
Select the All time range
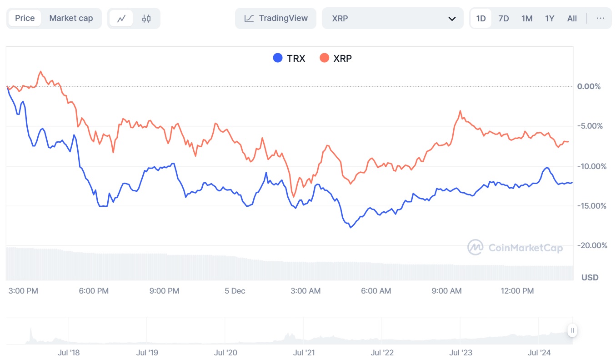pyautogui.click(x=572, y=19)
